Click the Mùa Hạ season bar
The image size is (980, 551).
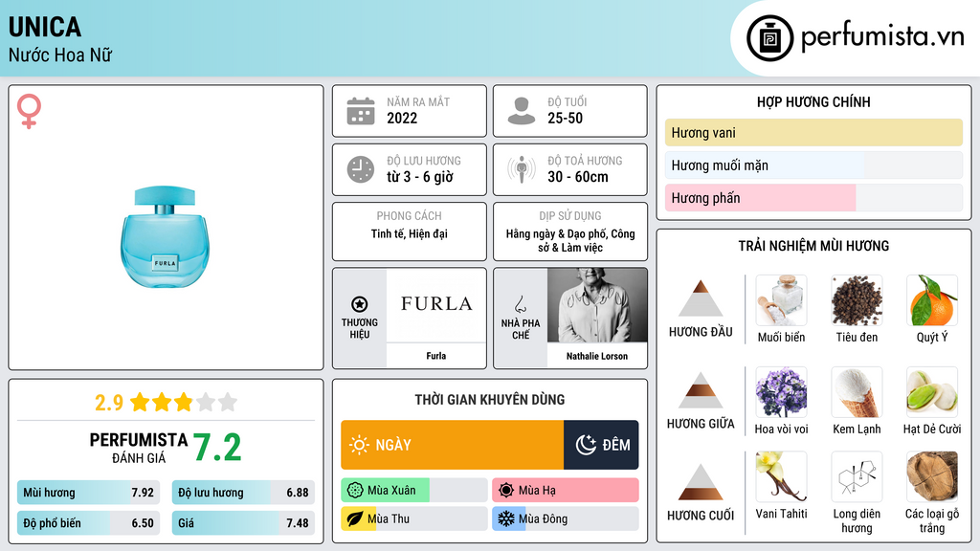pos(566,491)
